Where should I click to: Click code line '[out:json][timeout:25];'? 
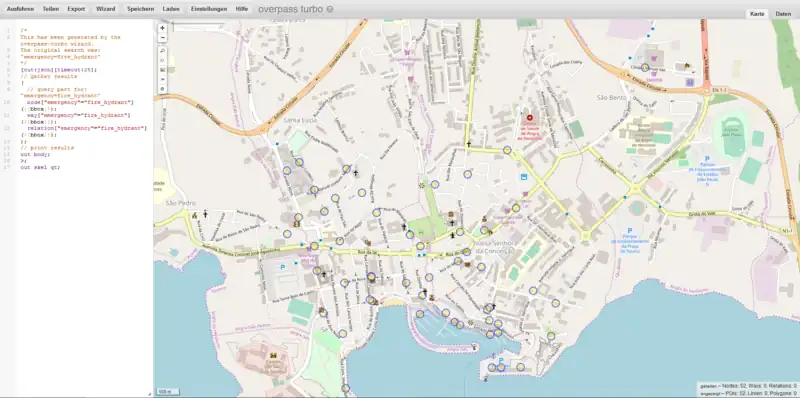point(58,70)
